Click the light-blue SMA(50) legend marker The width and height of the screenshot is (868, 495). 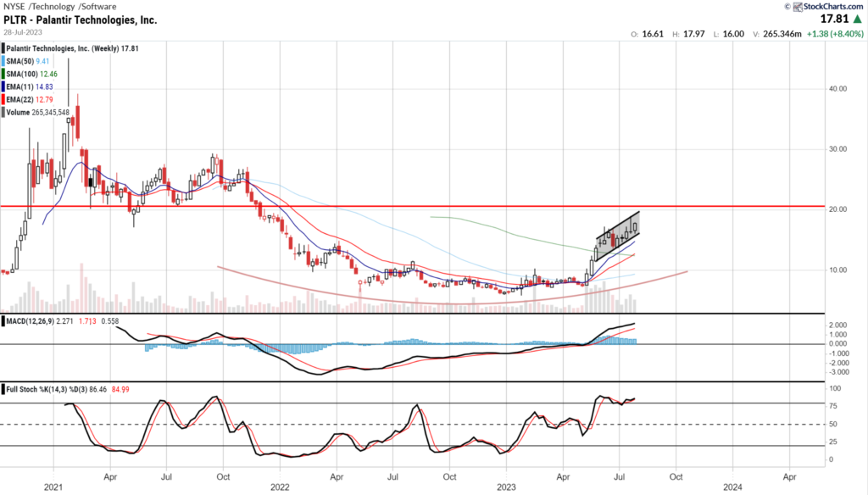5,61
